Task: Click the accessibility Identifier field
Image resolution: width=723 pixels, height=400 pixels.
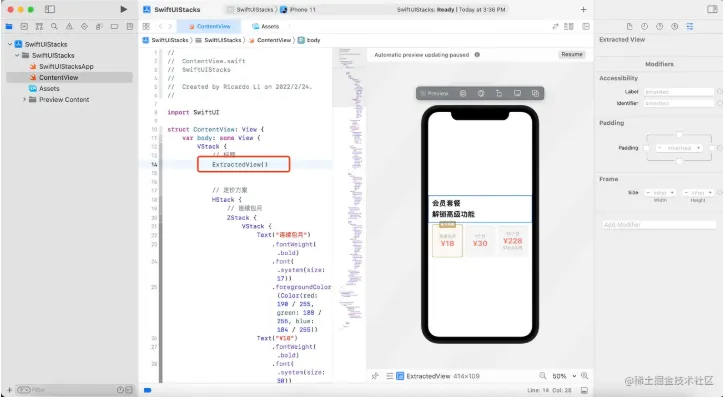Action: pyautogui.click(x=679, y=103)
